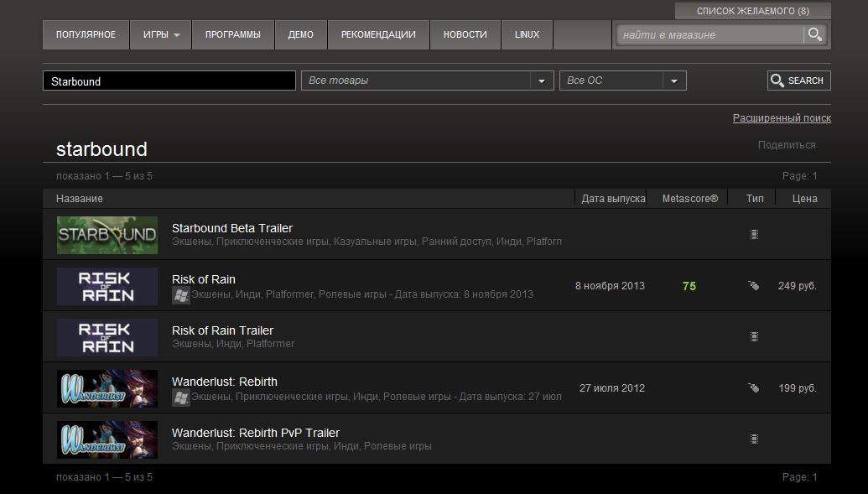Sort by Metascore® column header

pyautogui.click(x=689, y=198)
